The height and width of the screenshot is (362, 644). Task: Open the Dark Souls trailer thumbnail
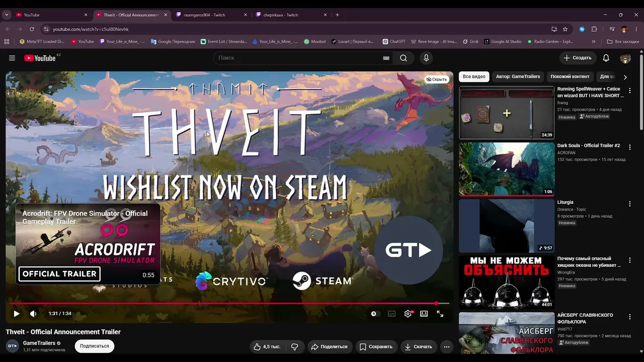coord(507,169)
